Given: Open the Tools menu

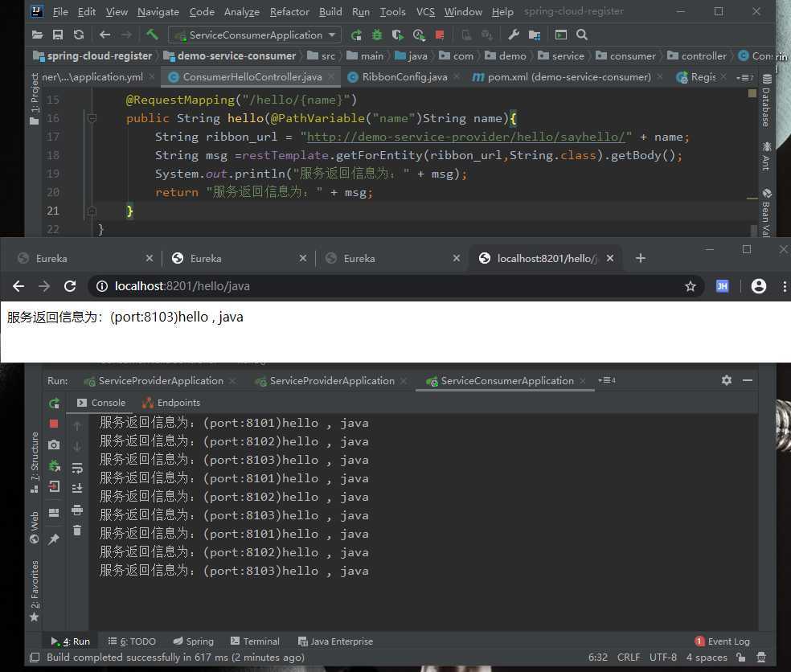Looking at the screenshot, I should (392, 11).
